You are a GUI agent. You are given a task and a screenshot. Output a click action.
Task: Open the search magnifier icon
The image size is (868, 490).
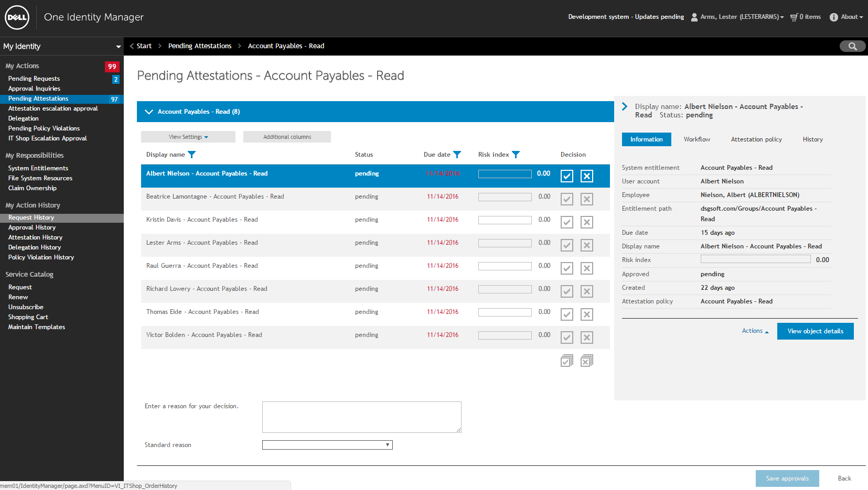click(x=852, y=46)
